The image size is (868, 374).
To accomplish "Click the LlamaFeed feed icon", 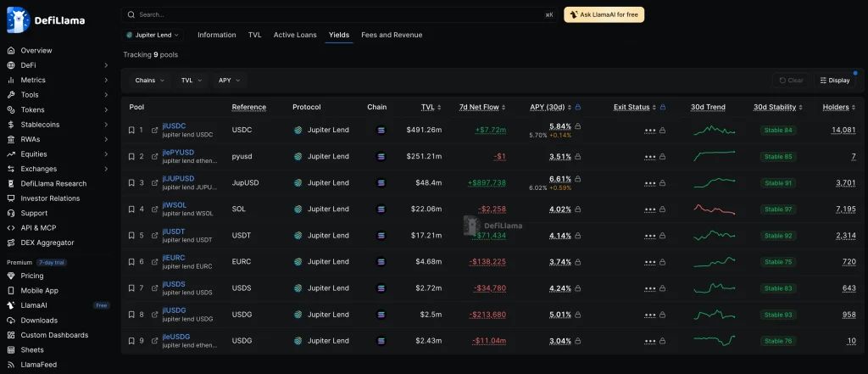I will [10, 365].
